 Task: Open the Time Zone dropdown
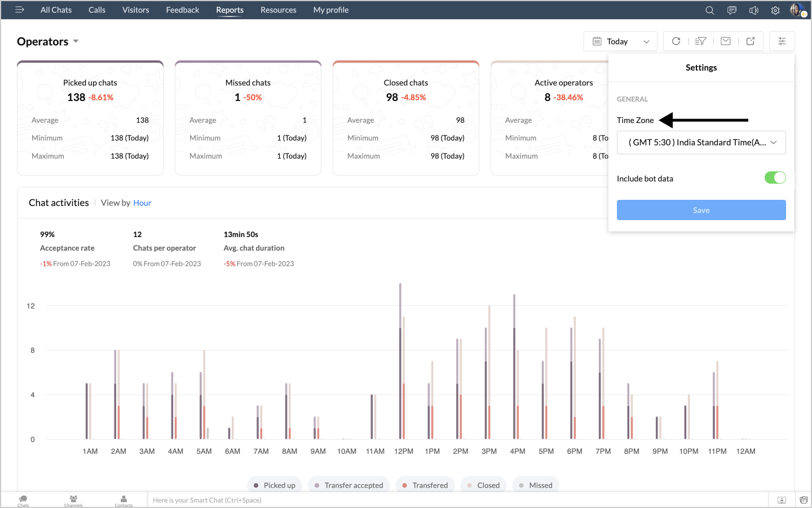click(701, 143)
